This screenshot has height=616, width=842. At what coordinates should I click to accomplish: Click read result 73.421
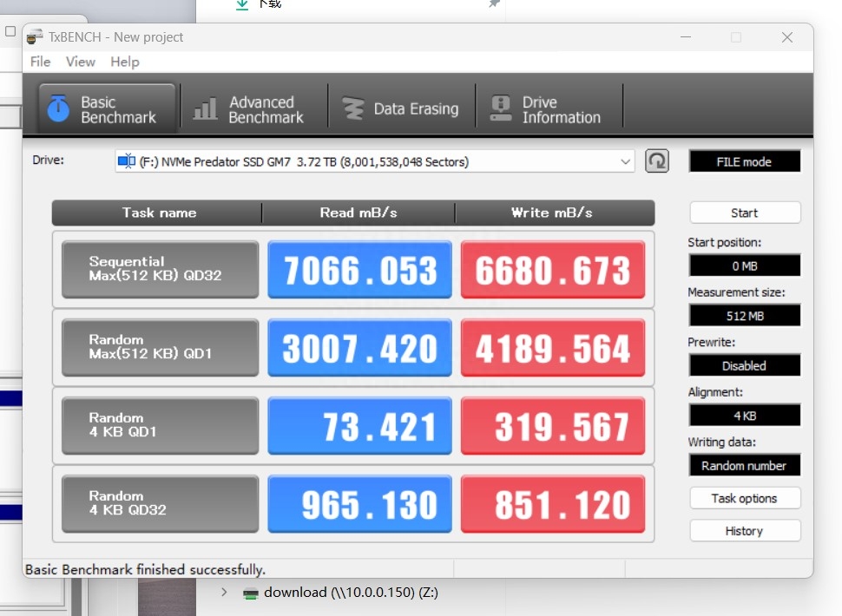tap(359, 425)
